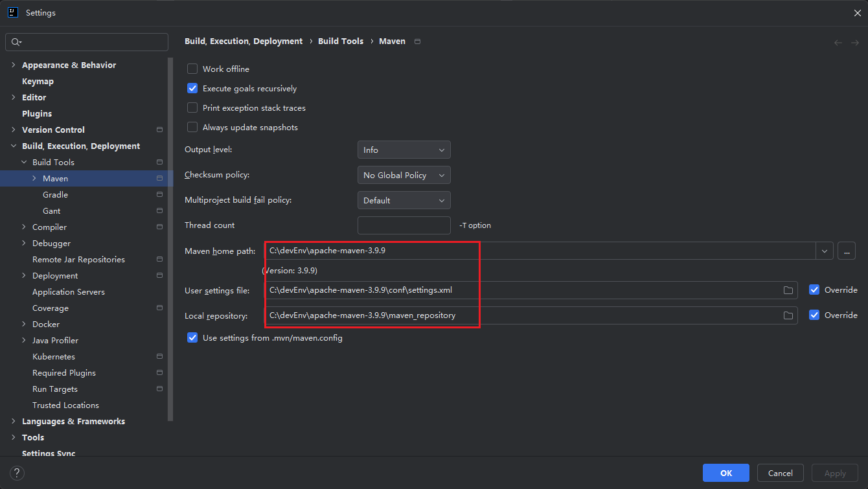Click the Apply button

click(835, 473)
